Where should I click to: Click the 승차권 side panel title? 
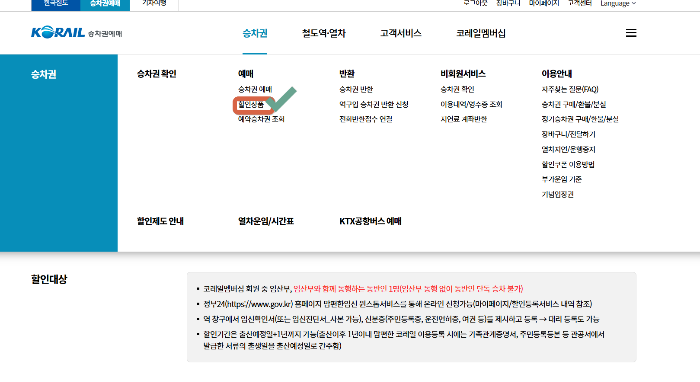click(44, 75)
